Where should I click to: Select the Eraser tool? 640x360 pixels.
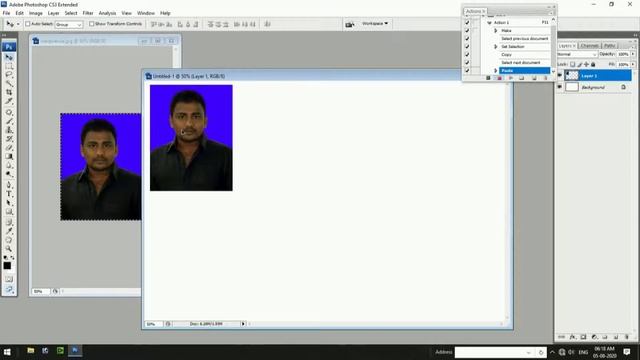click(x=9, y=148)
